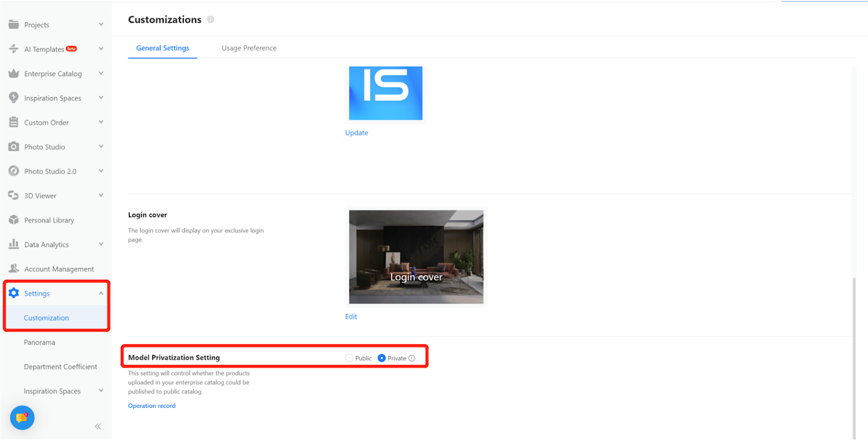Collapse sidebar with double-chevron icon
Screen dimensions: 868x441
coord(98,426)
